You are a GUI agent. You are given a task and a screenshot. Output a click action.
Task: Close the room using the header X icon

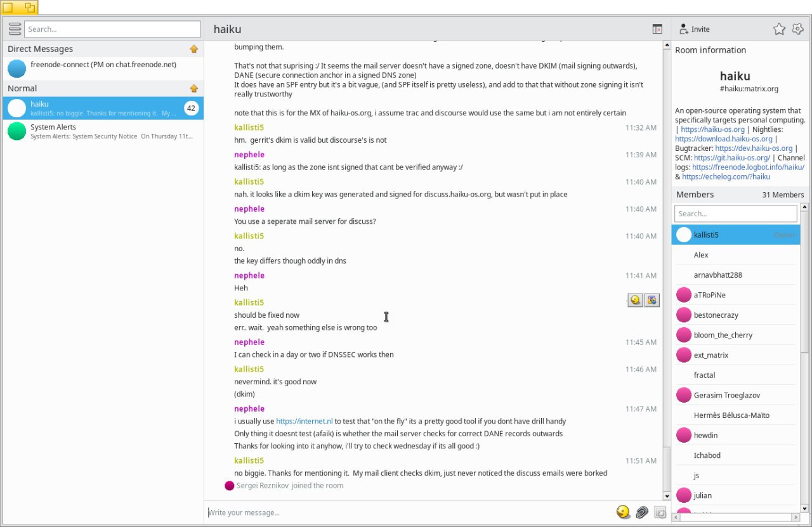coord(657,29)
